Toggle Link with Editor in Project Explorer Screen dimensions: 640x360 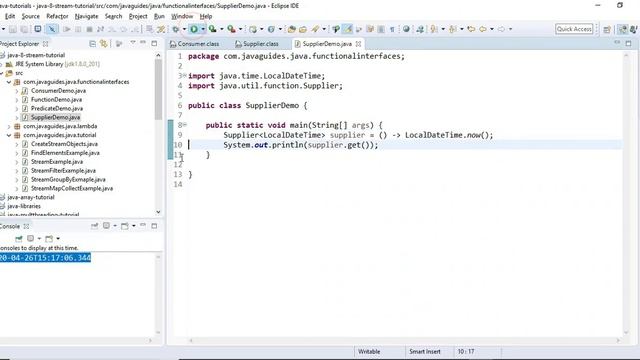click(x=104, y=44)
